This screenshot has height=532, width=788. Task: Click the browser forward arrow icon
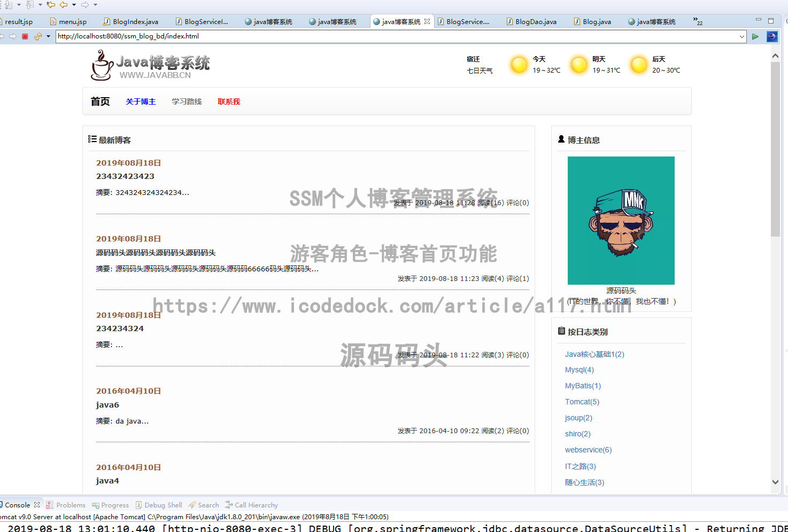tap(13, 36)
